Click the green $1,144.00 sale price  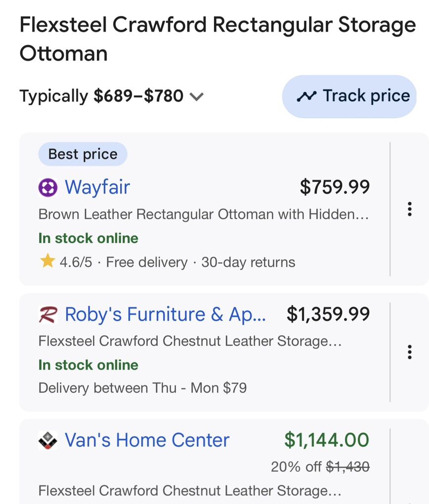pyautogui.click(x=327, y=440)
